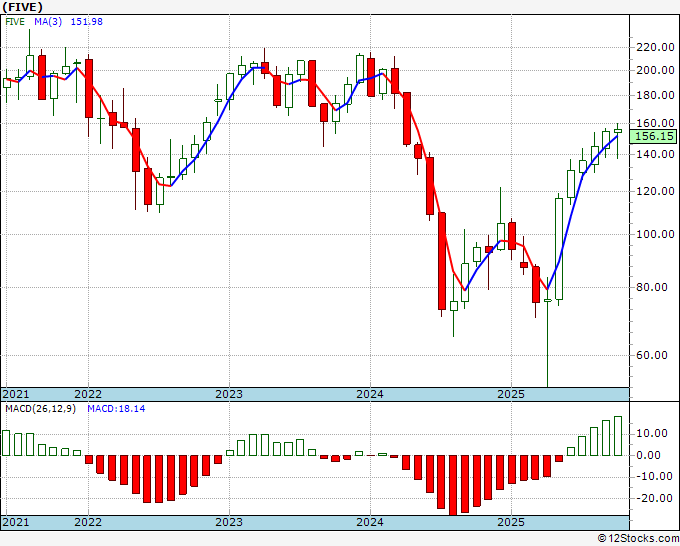Viewport: 680px width, 546px height.
Task: Click the 2025 label on MACD timeline
Action: [511, 522]
